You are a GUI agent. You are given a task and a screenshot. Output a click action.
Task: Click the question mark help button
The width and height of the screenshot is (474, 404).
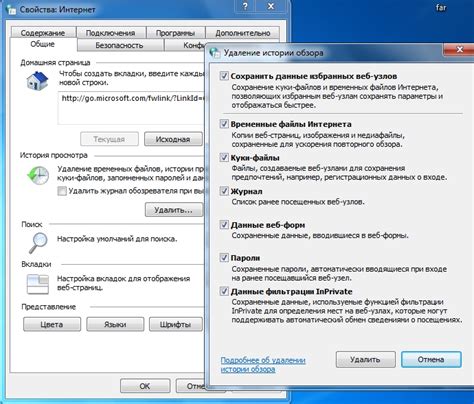[x=245, y=6]
